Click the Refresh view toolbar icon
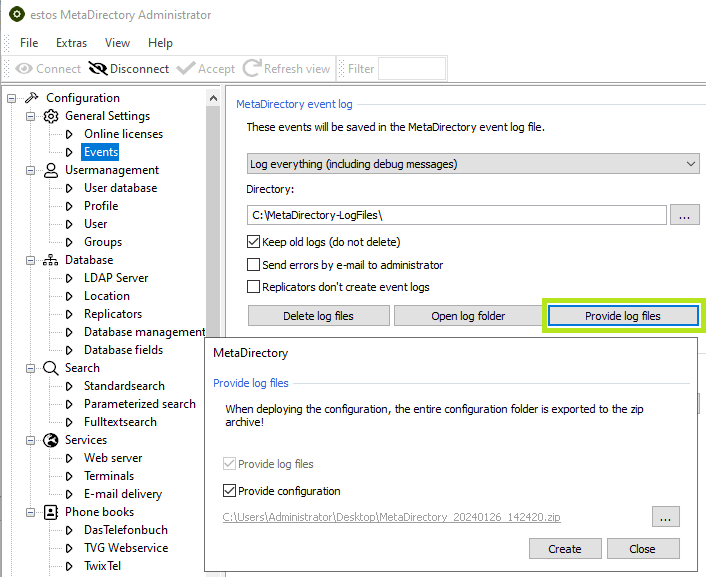The image size is (706, 577). [x=251, y=69]
